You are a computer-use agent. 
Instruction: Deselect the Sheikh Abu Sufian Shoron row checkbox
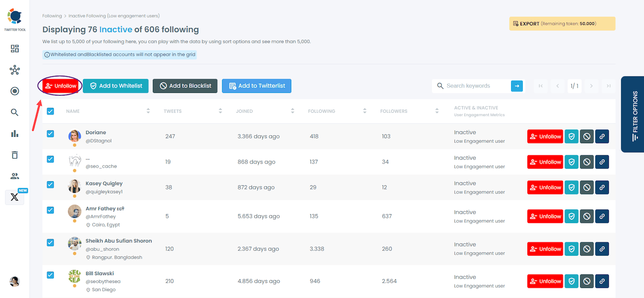click(x=50, y=243)
